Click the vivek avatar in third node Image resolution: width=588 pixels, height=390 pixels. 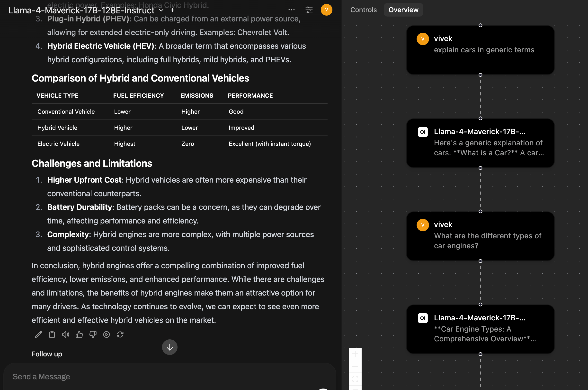tap(423, 225)
